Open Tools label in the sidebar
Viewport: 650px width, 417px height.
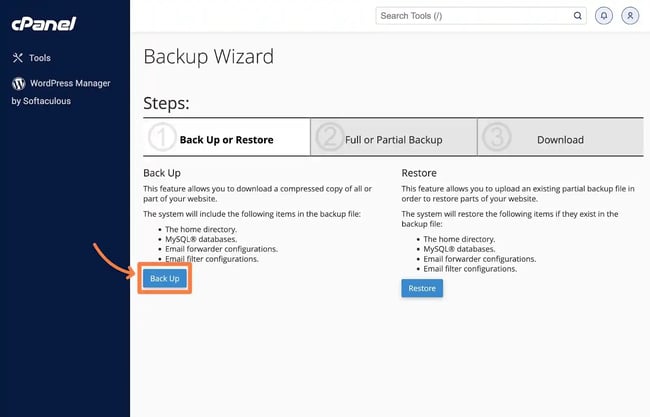click(40, 58)
